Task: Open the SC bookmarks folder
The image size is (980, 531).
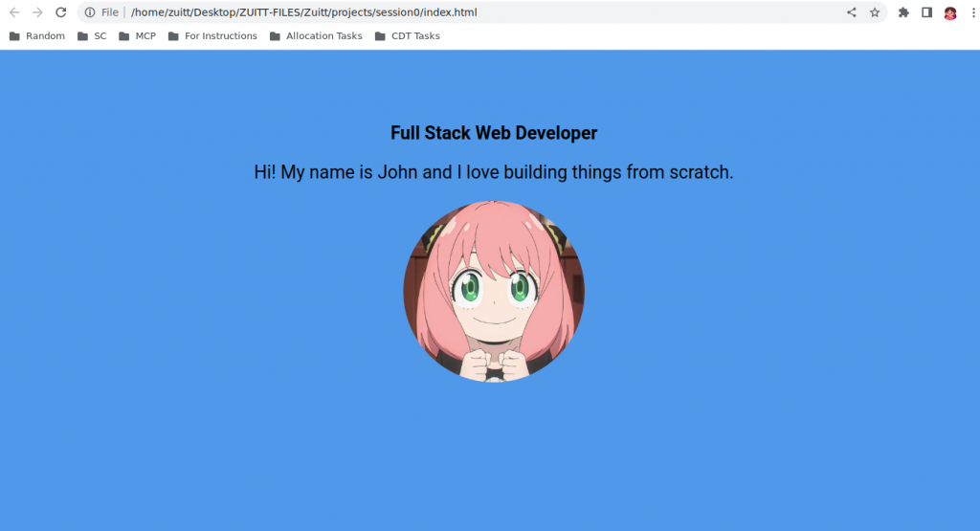Action: pyautogui.click(x=92, y=36)
